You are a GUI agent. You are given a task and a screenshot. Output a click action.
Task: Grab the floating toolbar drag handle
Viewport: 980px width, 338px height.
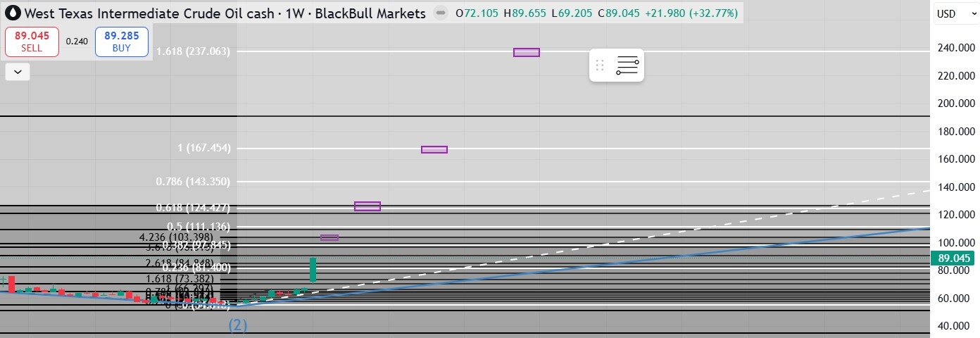coord(600,66)
